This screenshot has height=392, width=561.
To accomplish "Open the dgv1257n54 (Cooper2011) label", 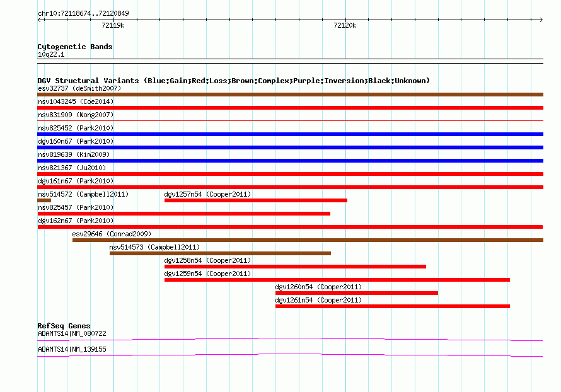I will pyautogui.click(x=207, y=194).
